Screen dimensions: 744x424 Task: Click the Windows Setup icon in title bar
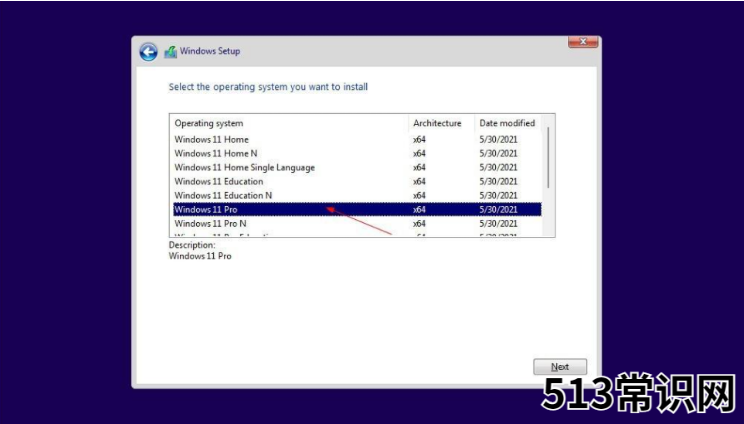click(171, 52)
